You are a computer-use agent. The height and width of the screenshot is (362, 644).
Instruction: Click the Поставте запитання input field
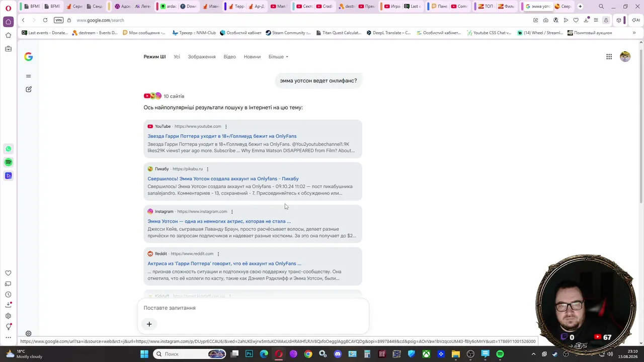point(253,308)
